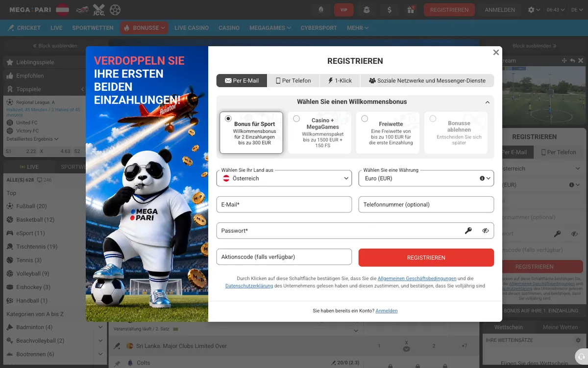The height and width of the screenshot is (368, 588).
Task: Click the settings gear in the Wettschein panel
Action: coord(578,340)
